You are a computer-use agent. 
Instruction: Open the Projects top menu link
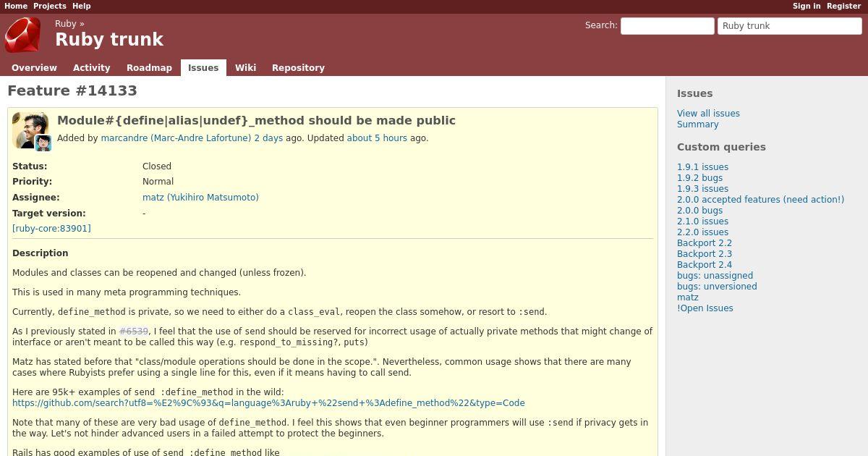click(x=50, y=6)
